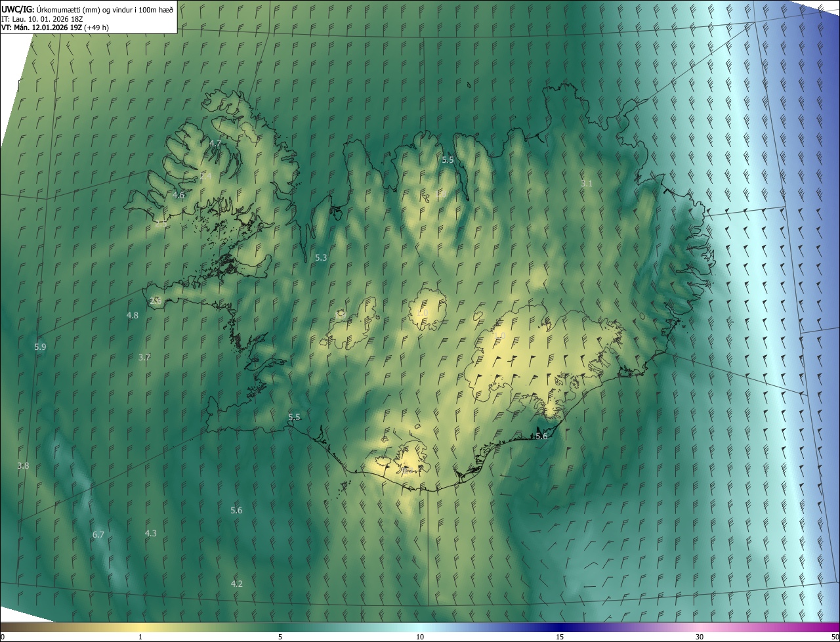The width and height of the screenshot is (840, 642).
Task: Click the colorbar tick label 50
Action: click(834, 637)
